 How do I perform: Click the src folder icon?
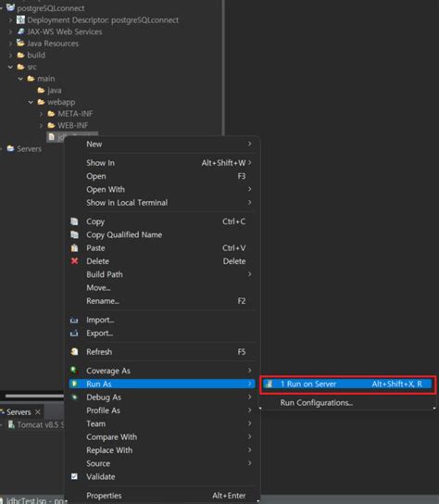(x=20, y=67)
